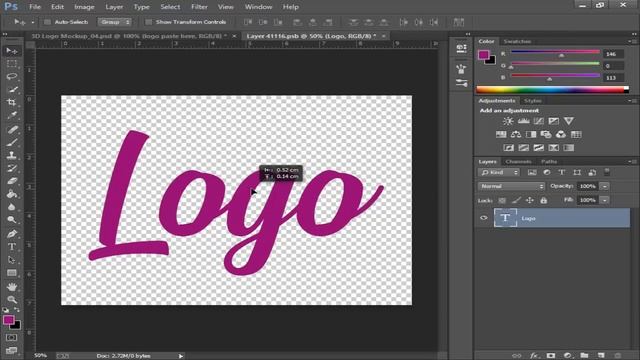Toggle the layer filter on/off switch
Screen dimensions: 640x360
tap(607, 172)
